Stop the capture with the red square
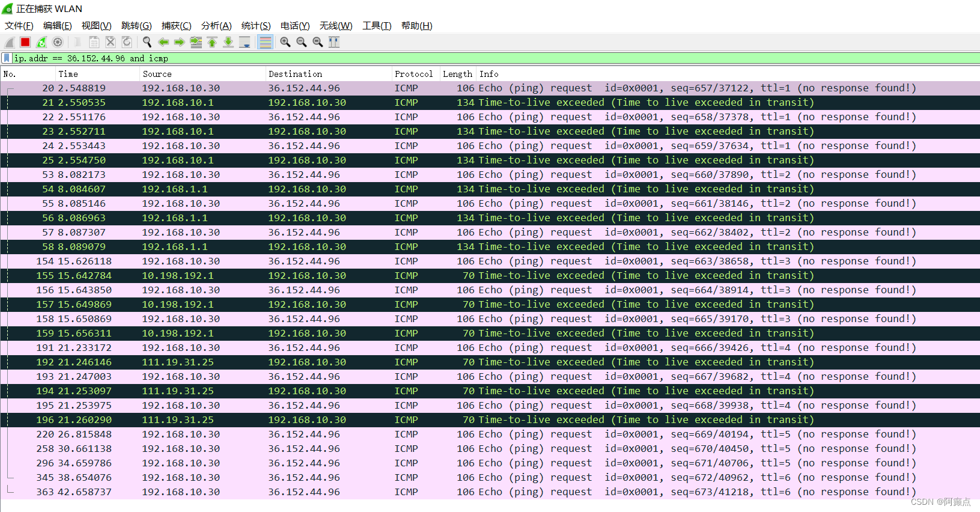 [25, 42]
